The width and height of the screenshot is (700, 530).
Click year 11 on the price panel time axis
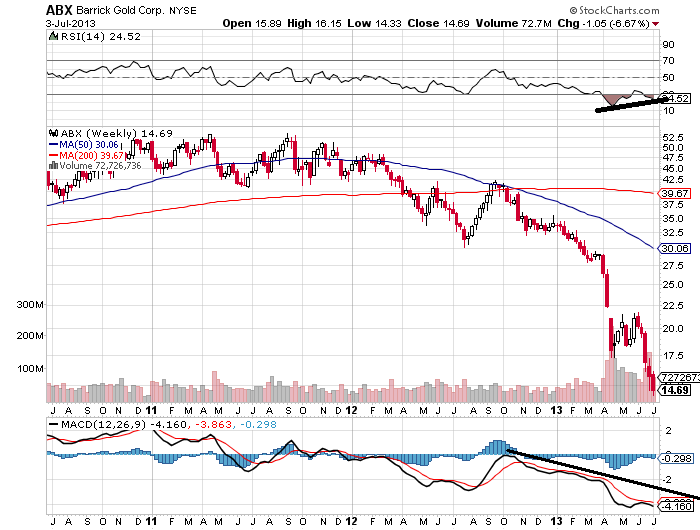[151, 410]
